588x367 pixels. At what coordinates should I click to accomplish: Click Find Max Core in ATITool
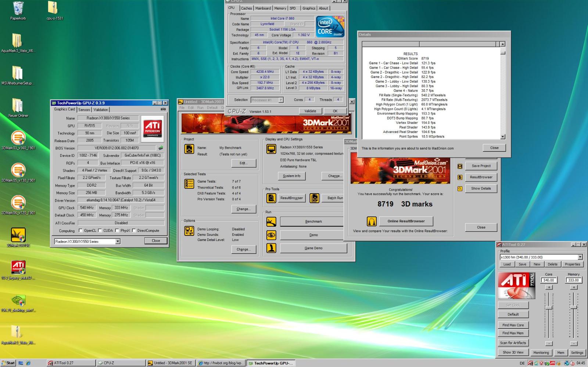(x=513, y=325)
